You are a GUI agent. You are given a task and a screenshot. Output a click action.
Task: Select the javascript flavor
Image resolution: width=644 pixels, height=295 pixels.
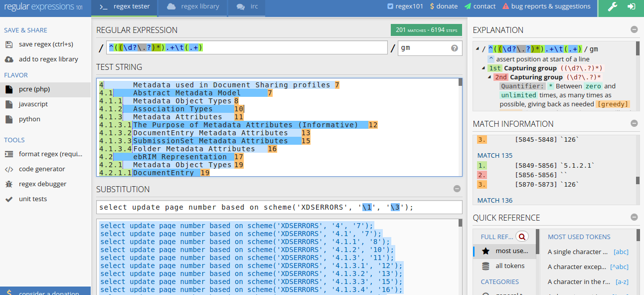coord(33,104)
